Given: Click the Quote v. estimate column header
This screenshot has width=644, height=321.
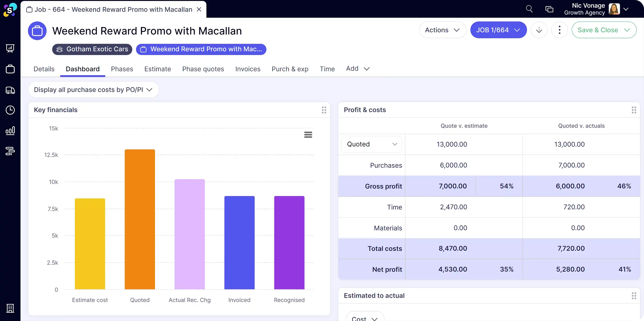Looking at the screenshot, I should click(x=464, y=126).
